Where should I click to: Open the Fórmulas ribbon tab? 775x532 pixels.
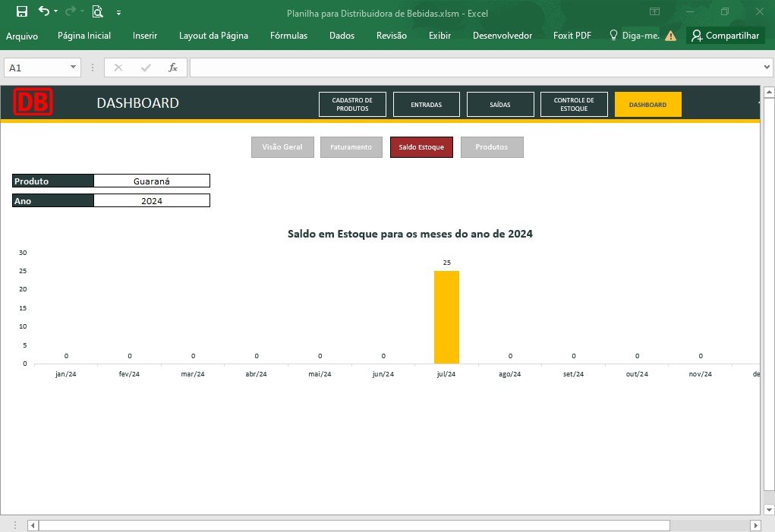pos(288,36)
